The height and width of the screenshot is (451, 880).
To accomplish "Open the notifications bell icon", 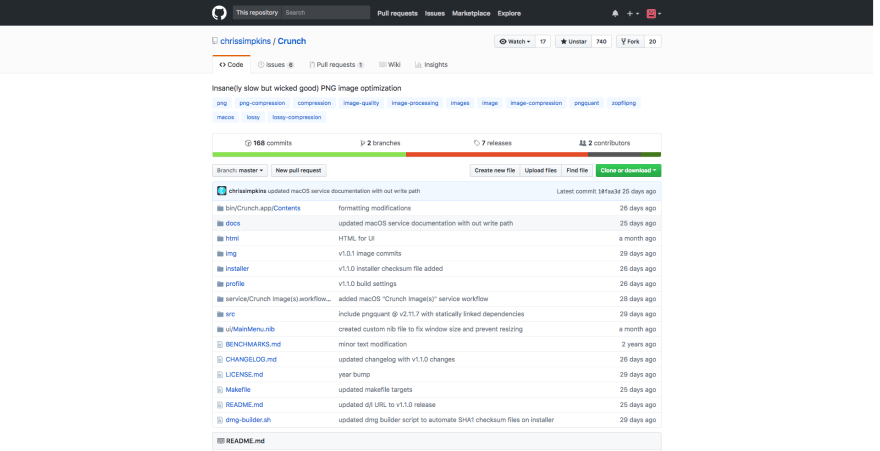I will tap(615, 13).
